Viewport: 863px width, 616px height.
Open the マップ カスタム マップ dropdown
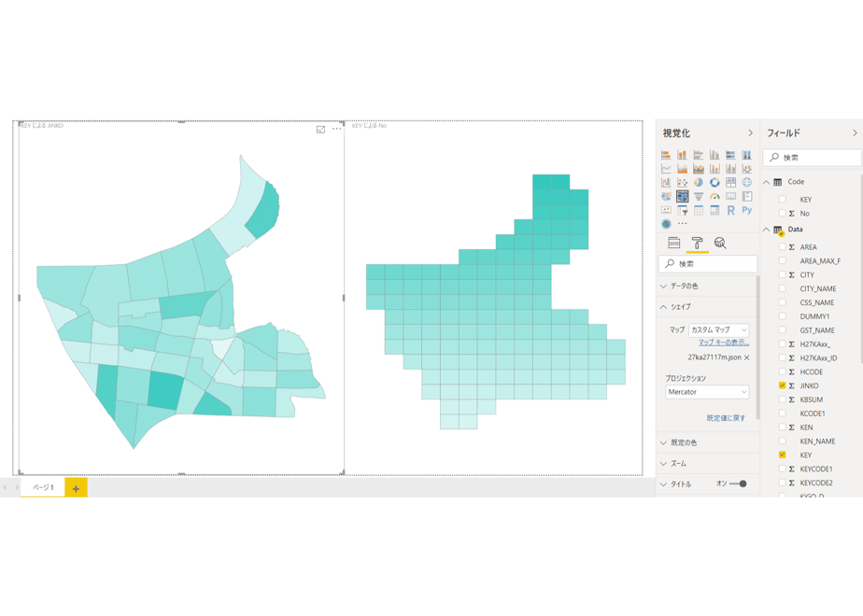pyautogui.click(x=719, y=330)
